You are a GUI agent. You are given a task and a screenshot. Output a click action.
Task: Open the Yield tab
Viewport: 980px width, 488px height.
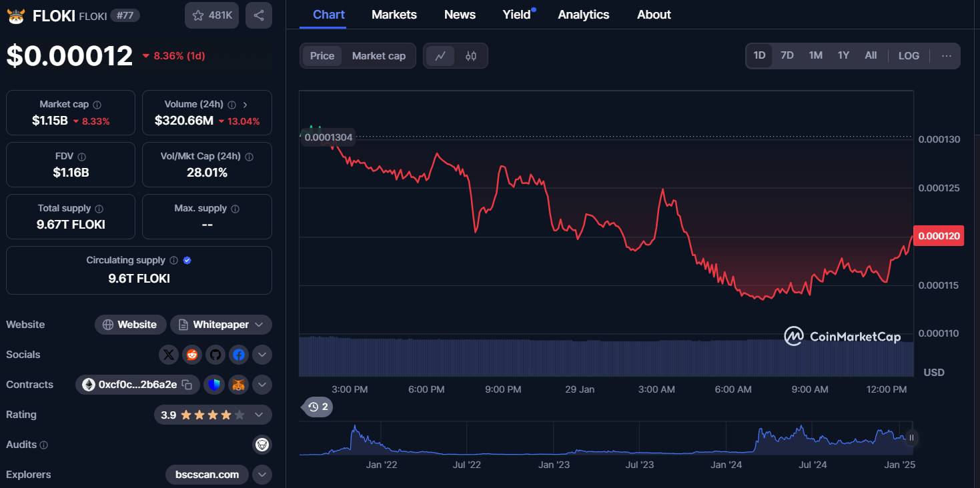pyautogui.click(x=517, y=15)
